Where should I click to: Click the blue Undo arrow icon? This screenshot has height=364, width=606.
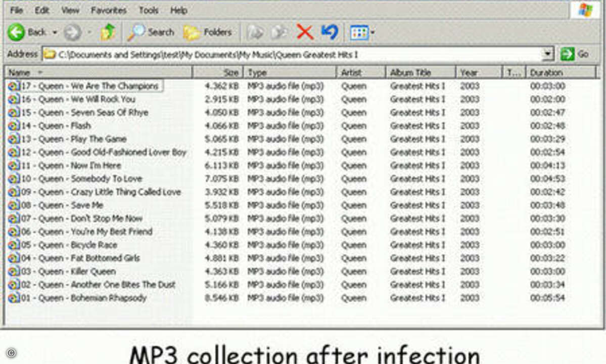(330, 32)
